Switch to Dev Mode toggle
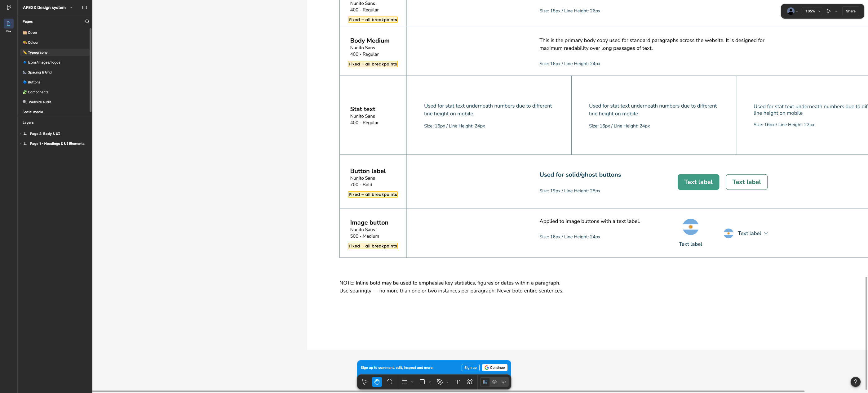The height and width of the screenshot is (393, 868). [x=504, y=382]
